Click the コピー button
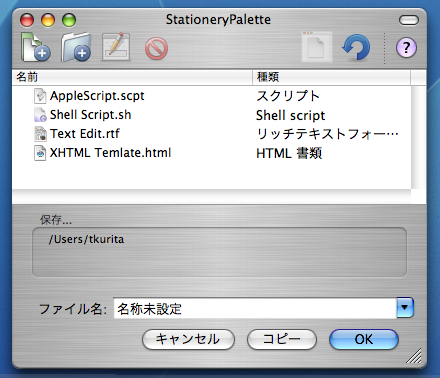 pyautogui.click(x=282, y=339)
